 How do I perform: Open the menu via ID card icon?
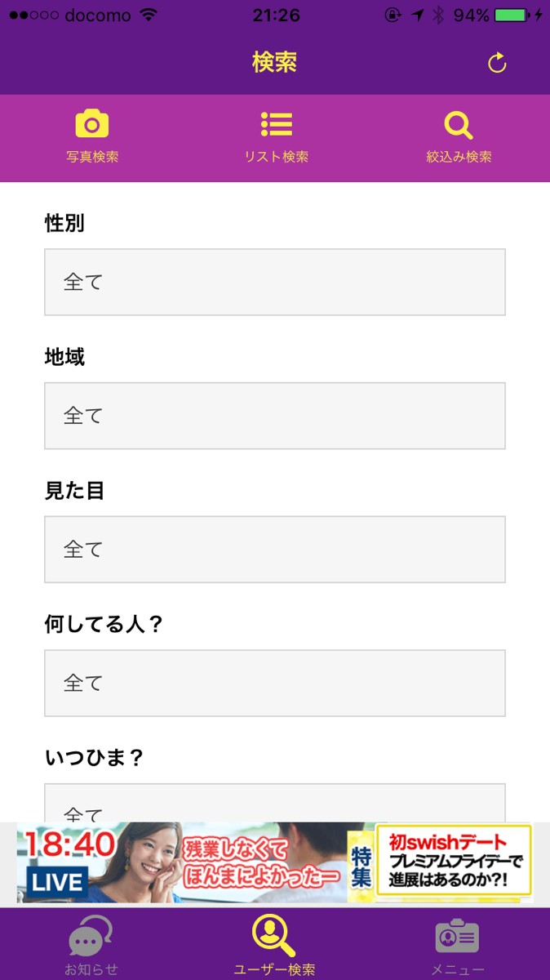coord(457,938)
